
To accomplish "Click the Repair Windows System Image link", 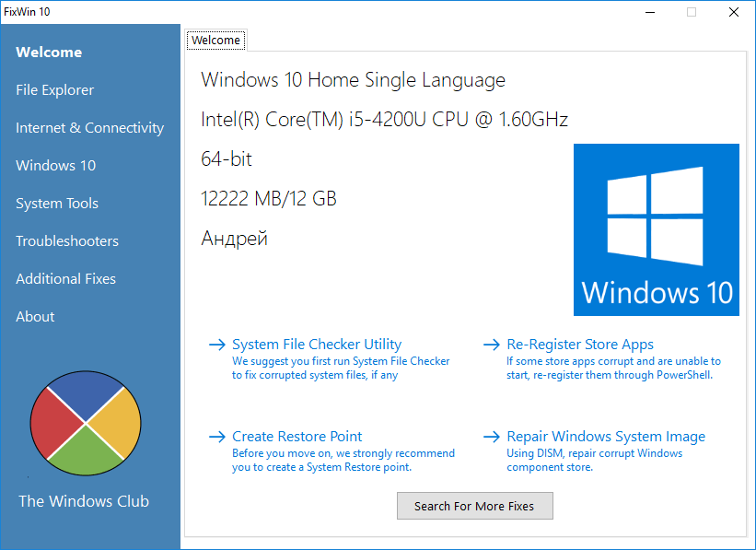I will coord(606,437).
